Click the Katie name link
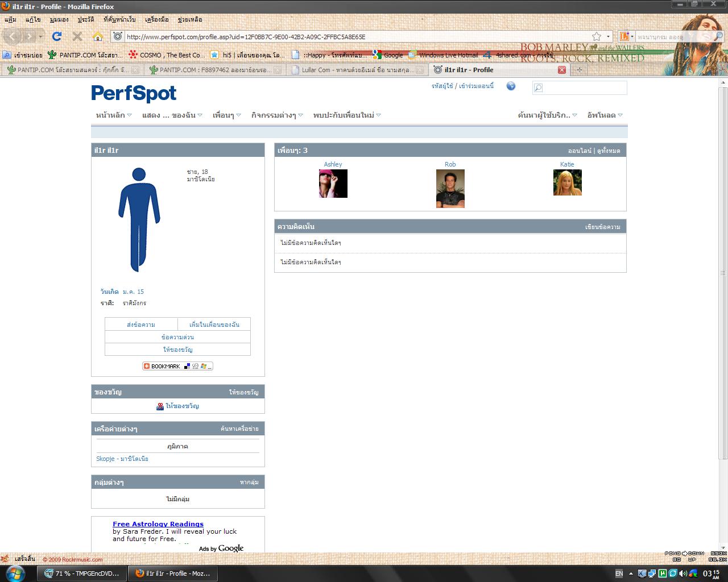This screenshot has height=582, width=728. [x=567, y=164]
